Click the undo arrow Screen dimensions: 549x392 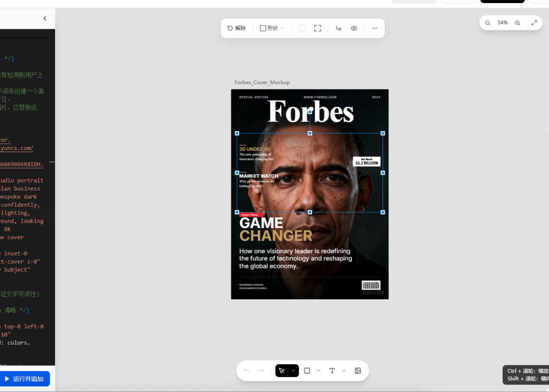[x=247, y=371]
